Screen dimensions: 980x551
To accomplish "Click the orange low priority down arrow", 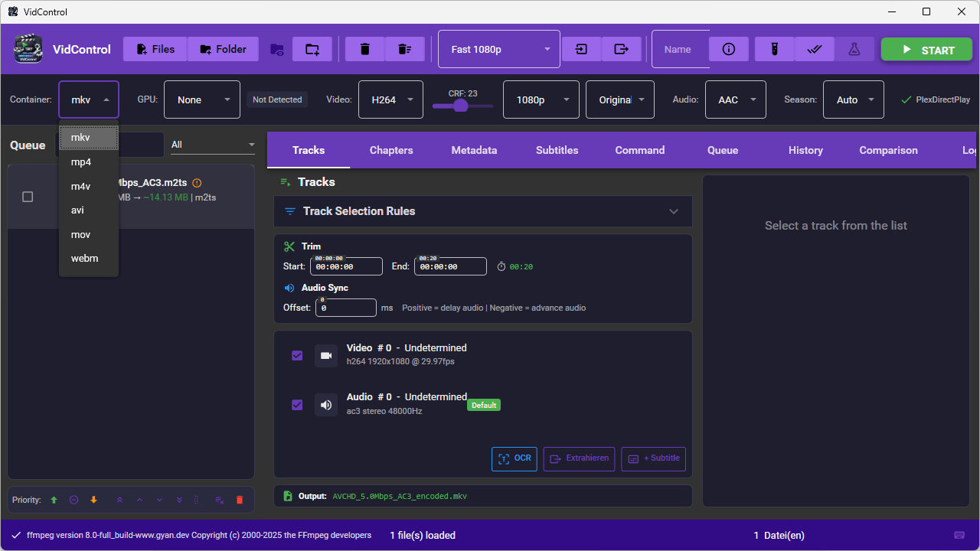I will click(x=94, y=500).
